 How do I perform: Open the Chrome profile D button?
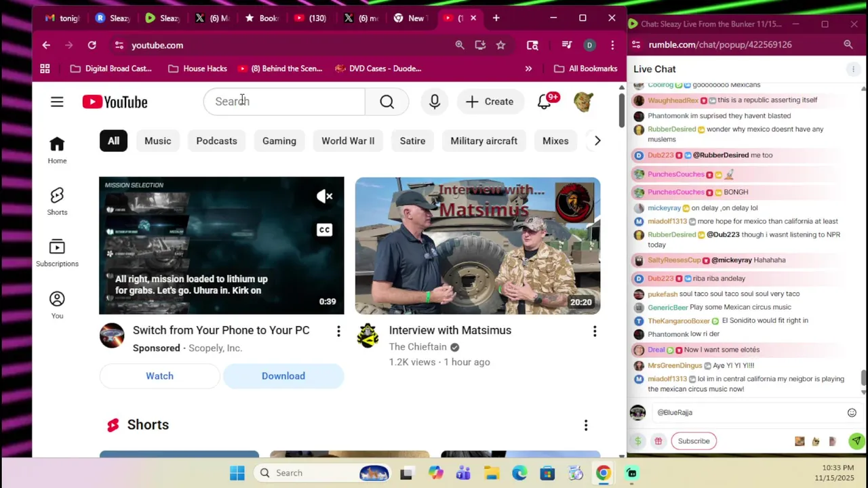[589, 45]
